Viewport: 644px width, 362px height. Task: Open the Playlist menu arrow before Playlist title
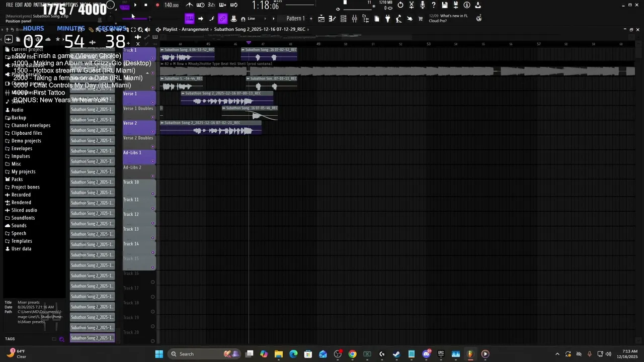coord(158,29)
